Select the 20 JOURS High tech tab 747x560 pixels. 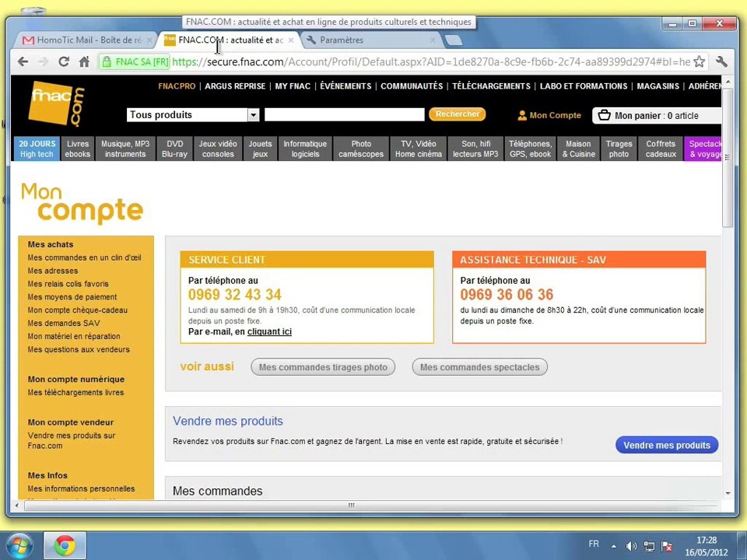[37, 149]
